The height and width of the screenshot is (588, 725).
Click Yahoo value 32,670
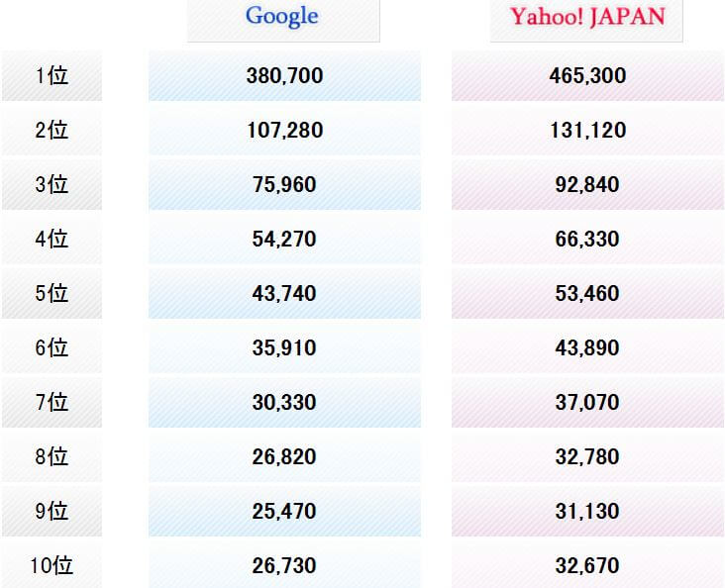coord(587,565)
